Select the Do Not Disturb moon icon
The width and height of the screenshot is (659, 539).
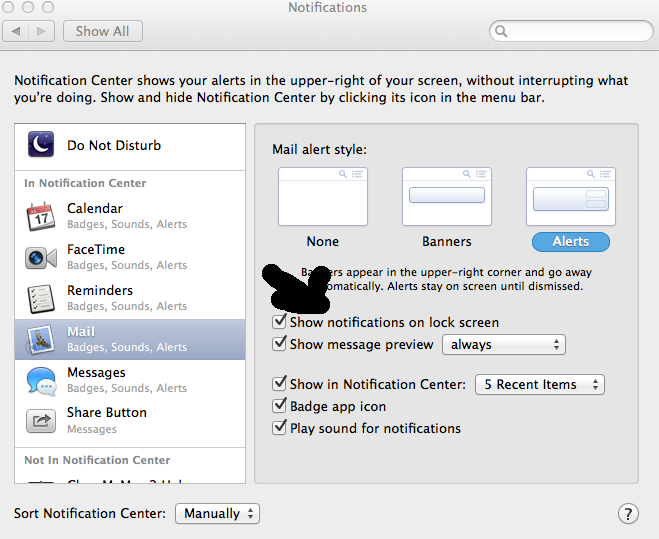41,144
